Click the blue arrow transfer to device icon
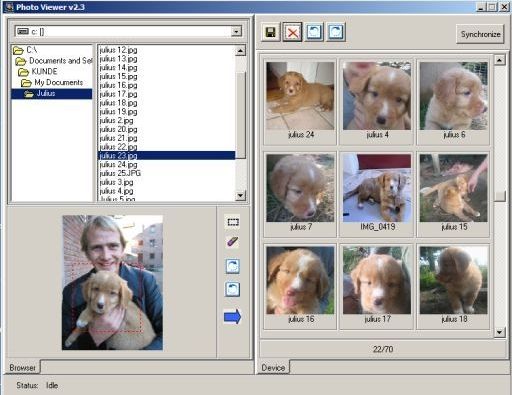This screenshot has height=395, width=512. click(232, 317)
